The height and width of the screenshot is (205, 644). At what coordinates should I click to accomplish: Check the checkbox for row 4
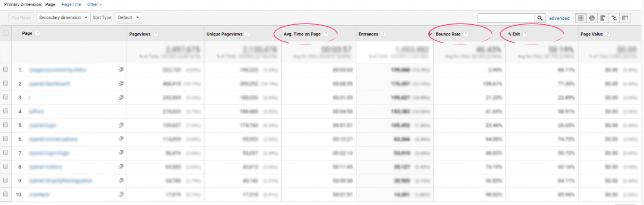pos(5,111)
